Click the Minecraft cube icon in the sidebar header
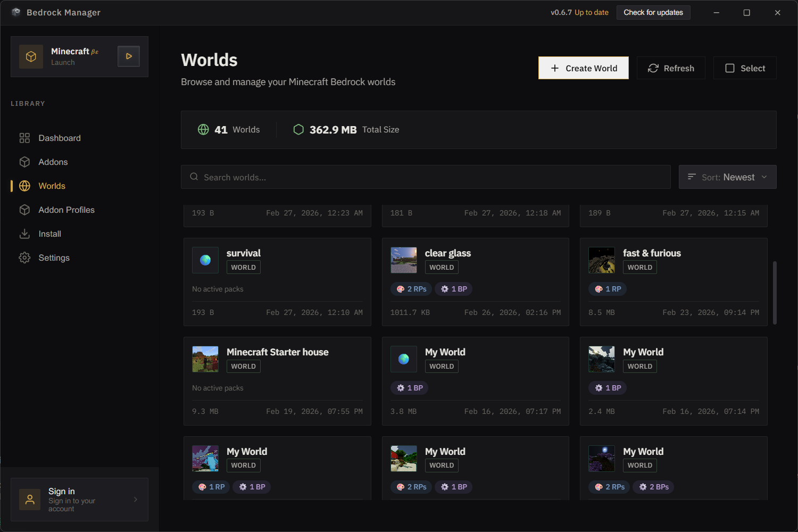Image resolution: width=798 pixels, height=532 pixels. 31,56
